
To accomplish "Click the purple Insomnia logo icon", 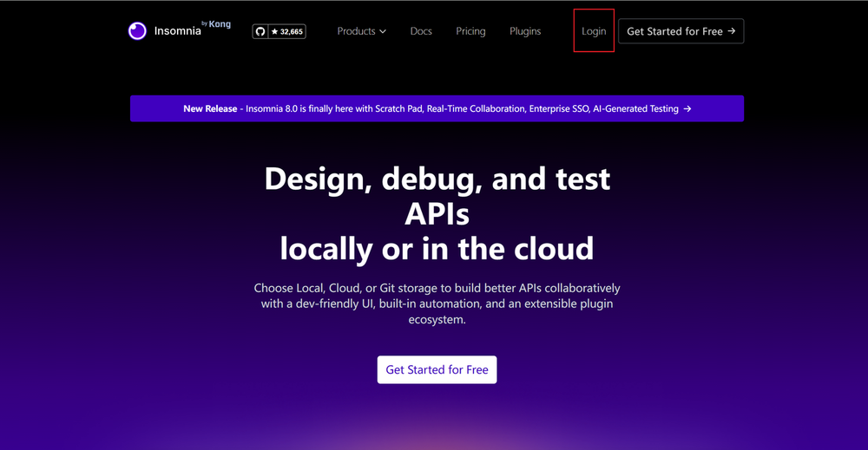I will coord(137,31).
